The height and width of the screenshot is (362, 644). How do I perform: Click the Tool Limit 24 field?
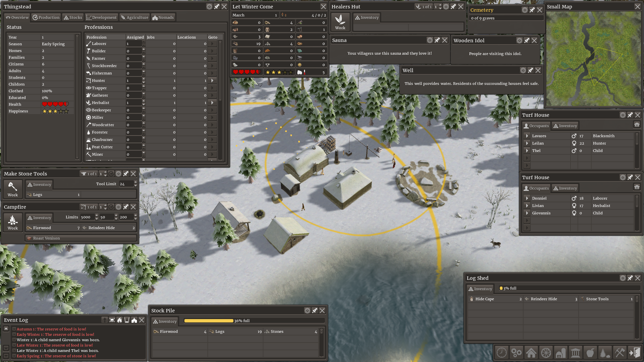[126, 184]
